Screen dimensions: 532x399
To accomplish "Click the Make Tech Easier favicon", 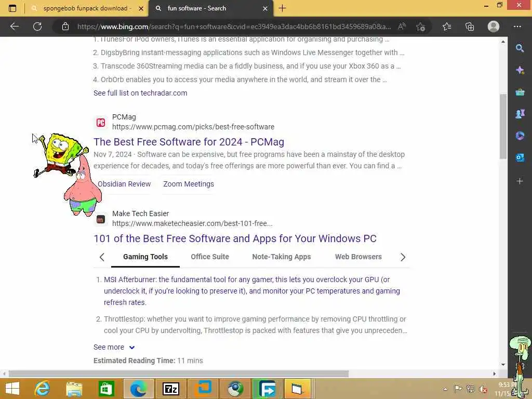I will click(101, 220).
